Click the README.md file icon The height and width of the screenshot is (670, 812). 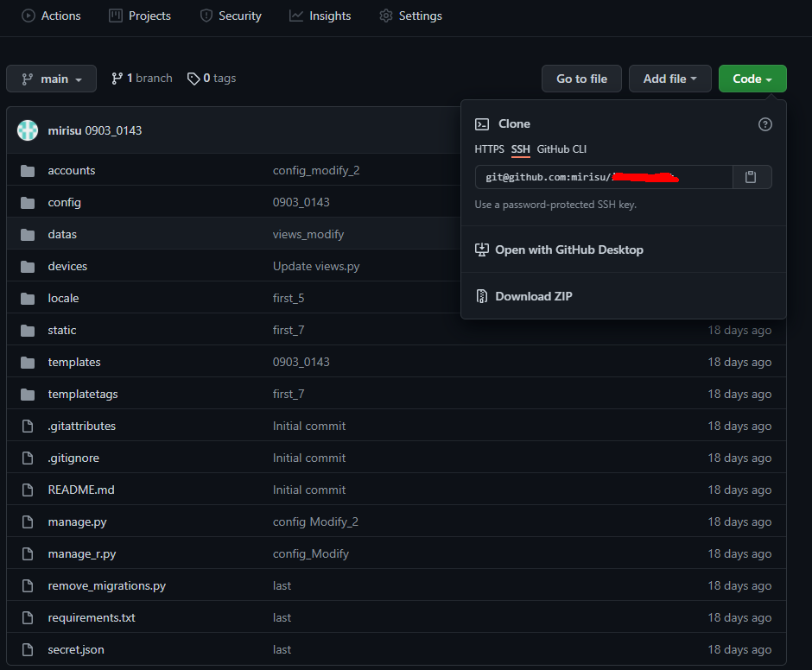[x=28, y=490]
